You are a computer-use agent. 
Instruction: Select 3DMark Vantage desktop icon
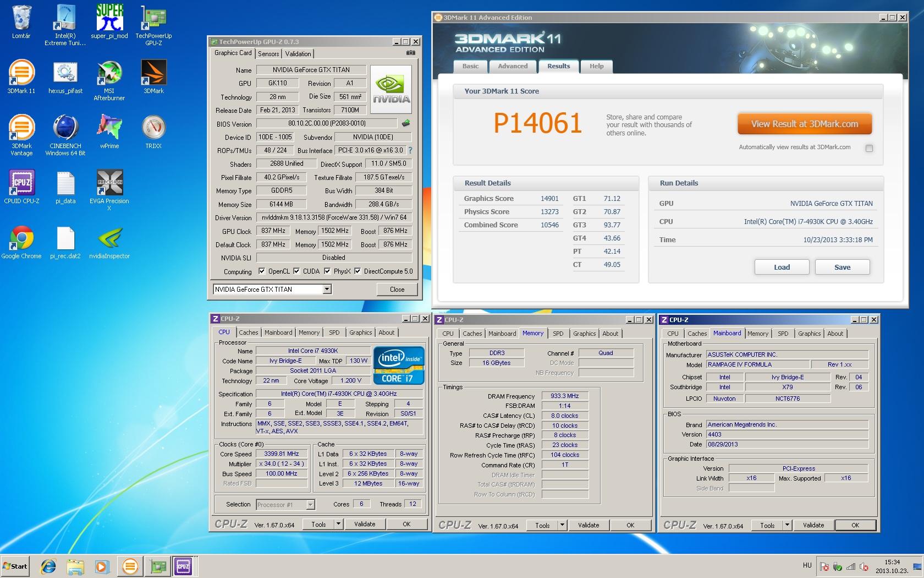[x=21, y=135]
